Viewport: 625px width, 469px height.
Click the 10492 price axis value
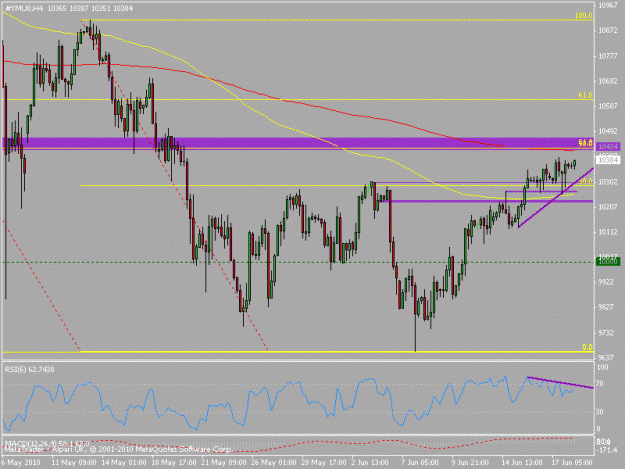[x=608, y=131]
